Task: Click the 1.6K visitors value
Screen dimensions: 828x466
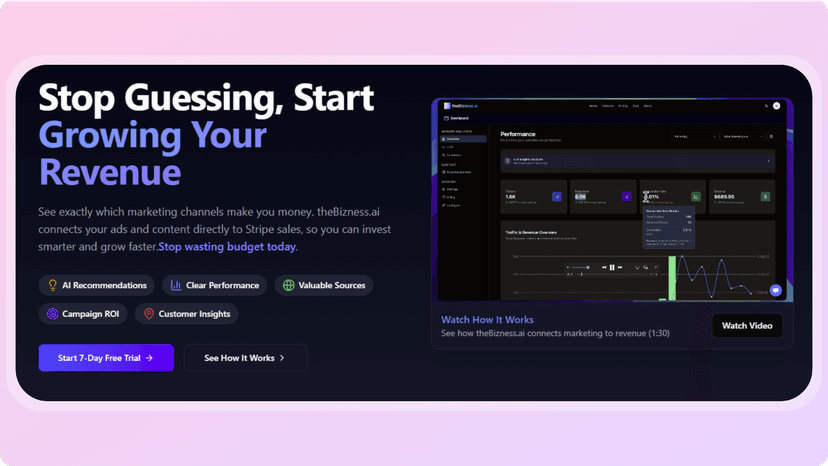Action: point(511,197)
